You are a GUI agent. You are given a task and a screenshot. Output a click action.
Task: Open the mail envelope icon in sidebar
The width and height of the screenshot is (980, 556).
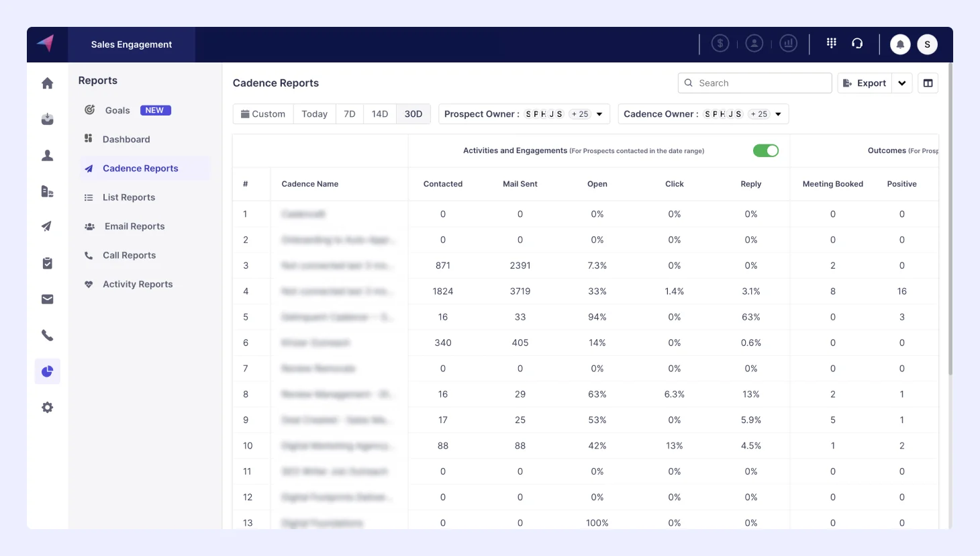[x=47, y=299]
